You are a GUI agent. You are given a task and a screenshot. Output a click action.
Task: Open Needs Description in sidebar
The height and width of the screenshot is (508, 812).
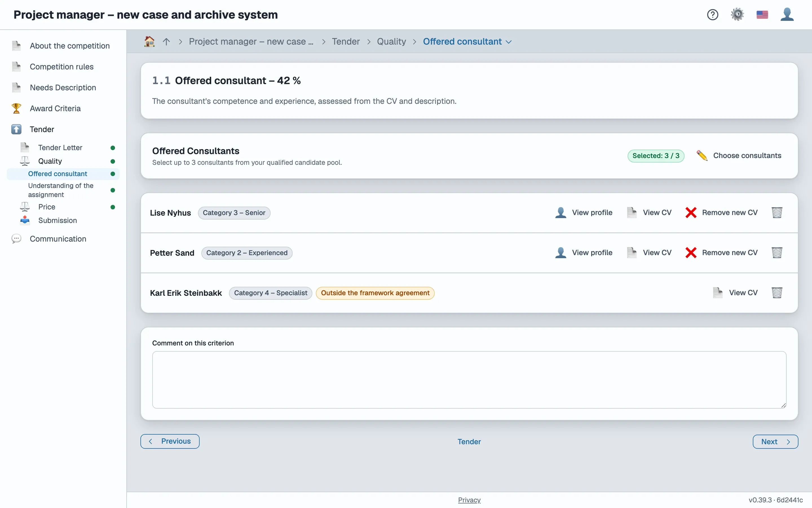pyautogui.click(x=63, y=87)
